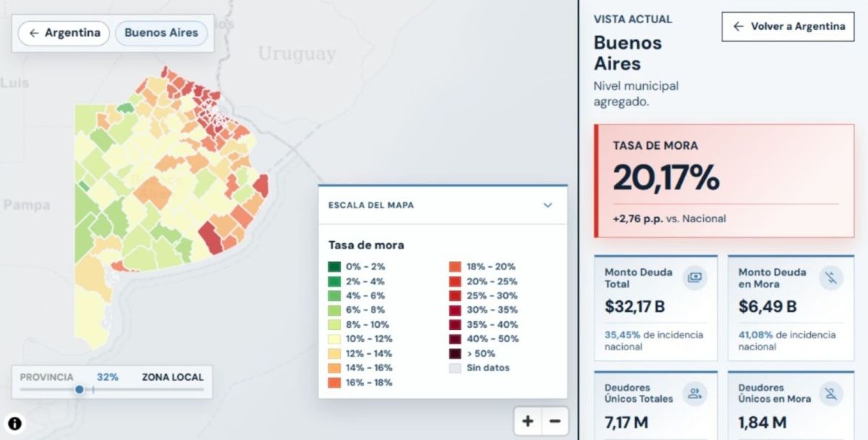The width and height of the screenshot is (868, 440).
Task: Select the Argentina breadcrumb chip
Action: [64, 33]
